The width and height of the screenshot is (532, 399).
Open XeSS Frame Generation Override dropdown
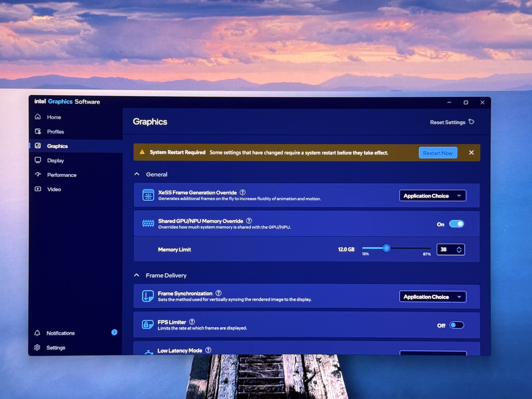click(433, 196)
